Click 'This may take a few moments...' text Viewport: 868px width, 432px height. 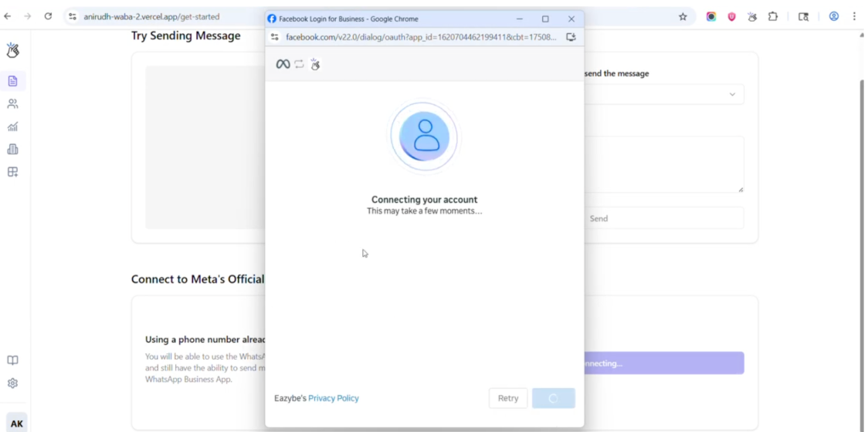(425, 211)
